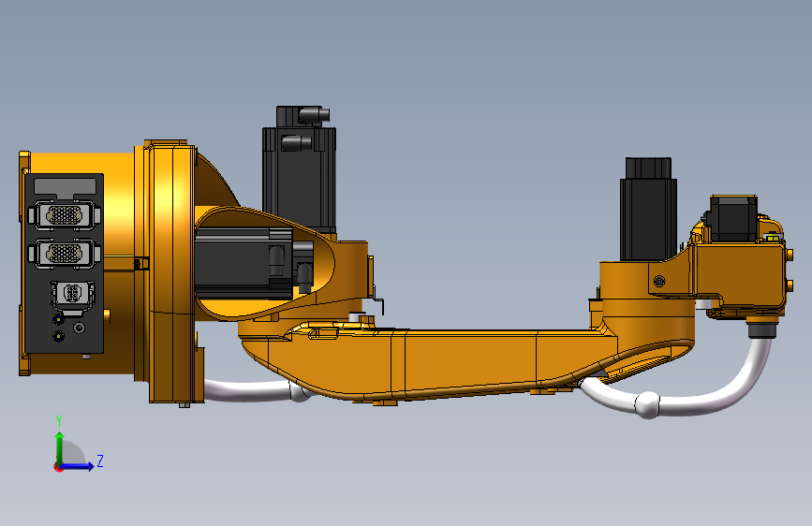
Task: Select the black motor on the forearm joint
Action: click(648, 210)
